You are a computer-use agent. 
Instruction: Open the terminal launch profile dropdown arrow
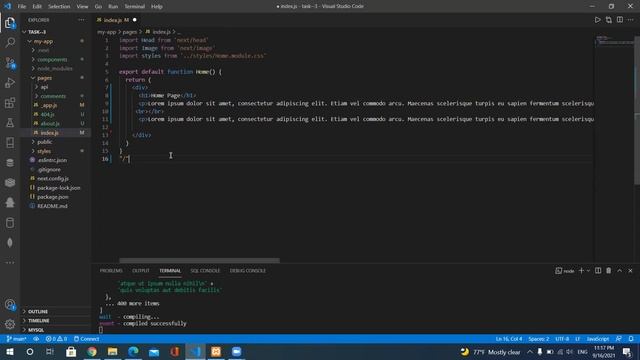[x=588, y=271]
